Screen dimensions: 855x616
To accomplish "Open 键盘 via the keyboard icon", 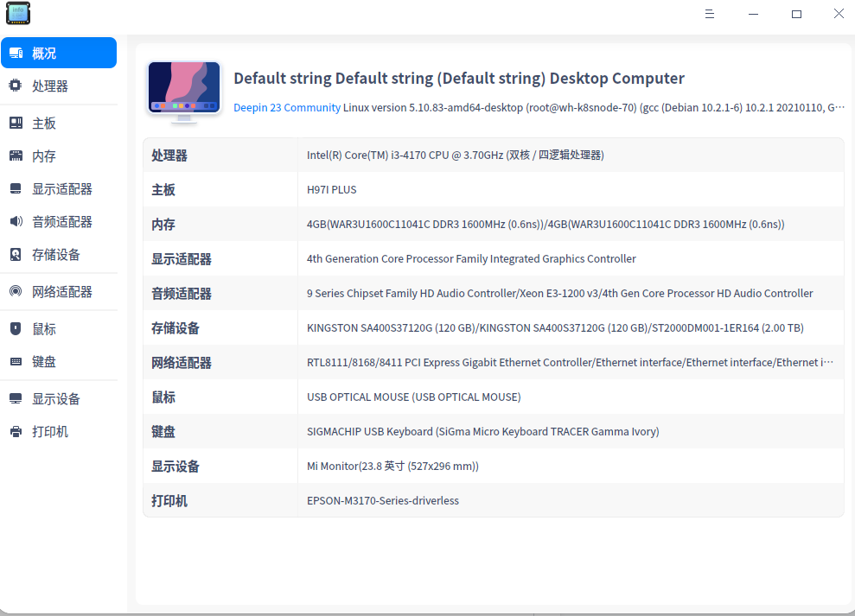I will pos(15,361).
